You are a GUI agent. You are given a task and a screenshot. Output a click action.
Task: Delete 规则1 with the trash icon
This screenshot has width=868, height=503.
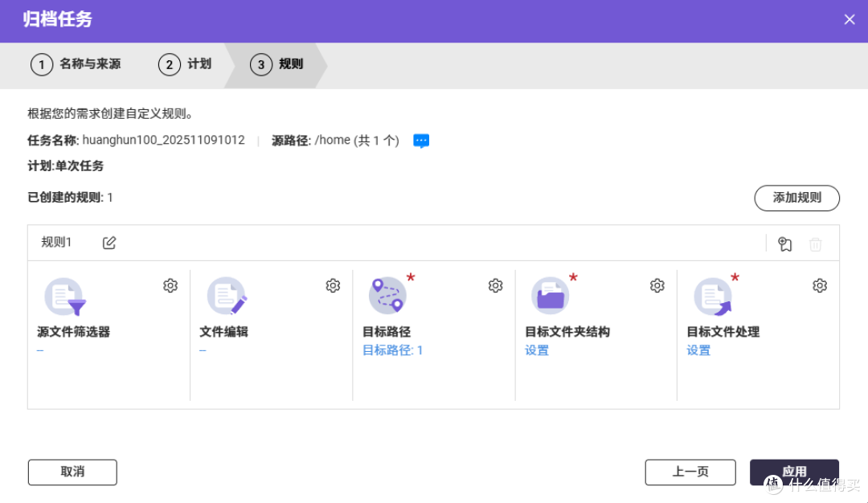(816, 244)
